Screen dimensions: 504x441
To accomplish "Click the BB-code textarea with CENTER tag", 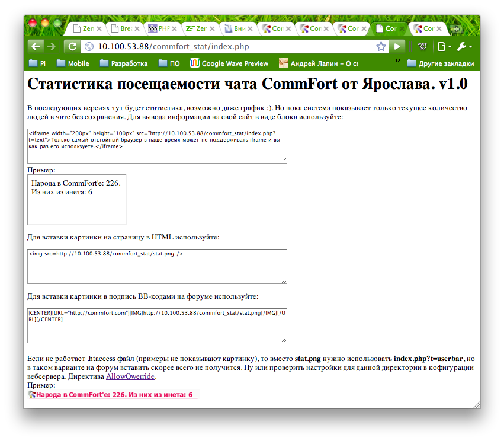I will [x=157, y=325].
